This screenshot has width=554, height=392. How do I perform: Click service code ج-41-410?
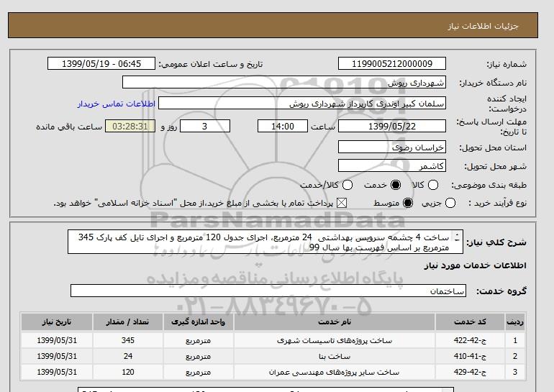[x=471, y=356]
